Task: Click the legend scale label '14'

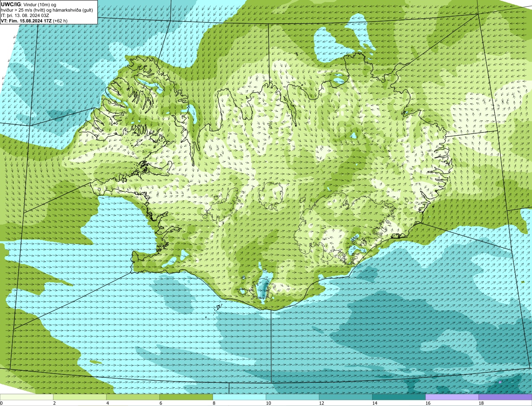Action: 375,403
